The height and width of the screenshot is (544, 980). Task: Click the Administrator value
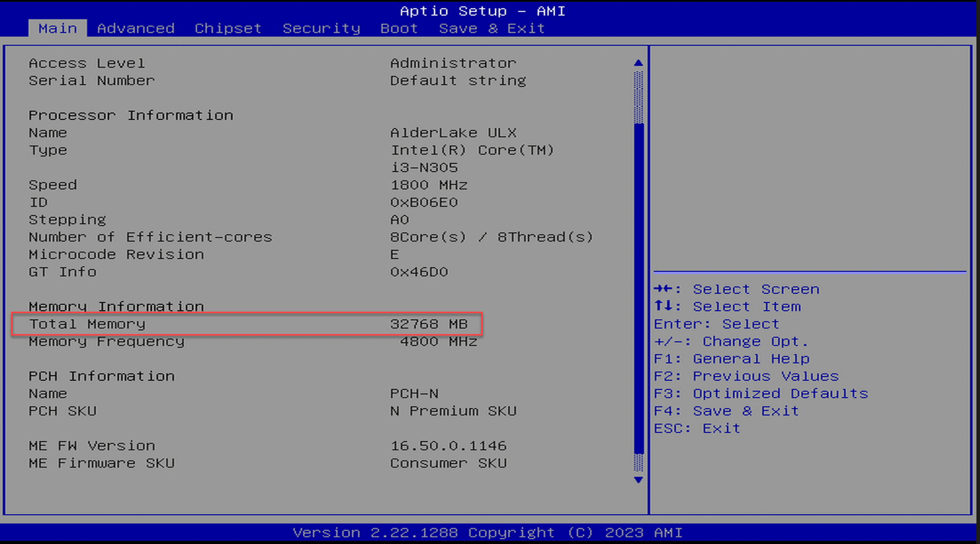point(453,64)
